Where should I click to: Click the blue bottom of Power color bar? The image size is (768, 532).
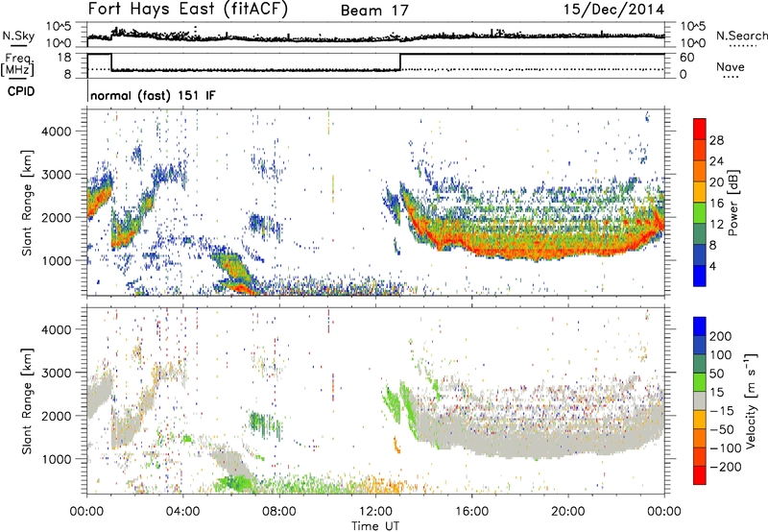click(700, 276)
